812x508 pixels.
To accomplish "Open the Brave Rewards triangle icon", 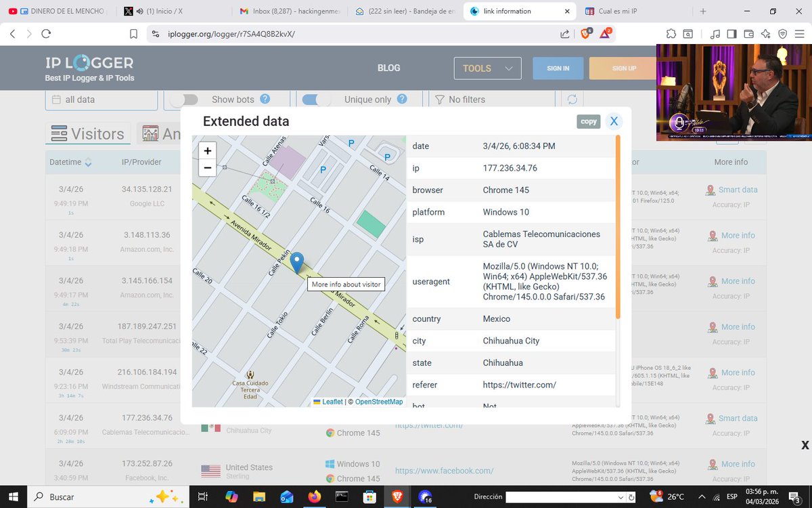I will (x=604, y=33).
